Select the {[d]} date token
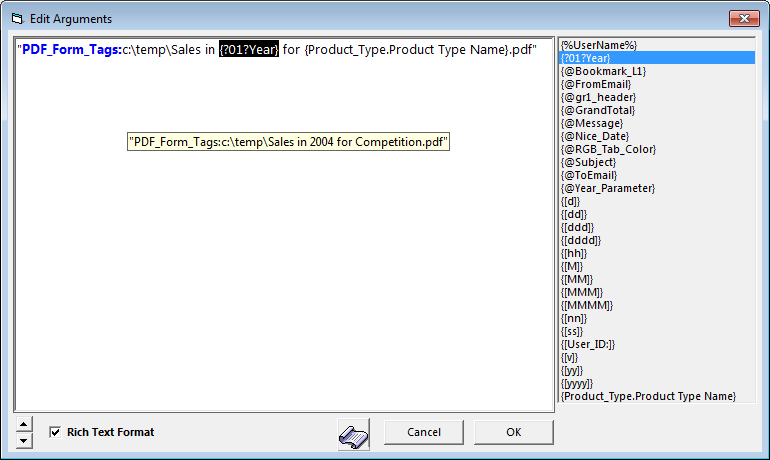This screenshot has height=460, width=770. click(x=657, y=201)
